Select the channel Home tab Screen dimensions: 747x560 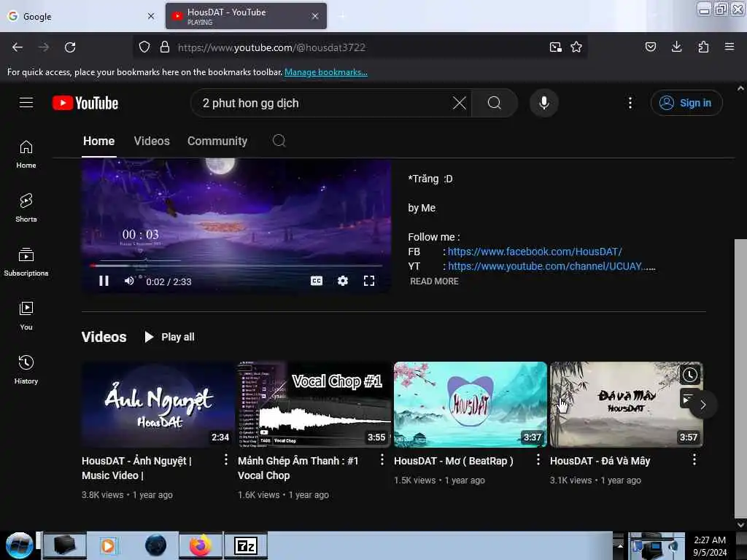[x=98, y=141]
